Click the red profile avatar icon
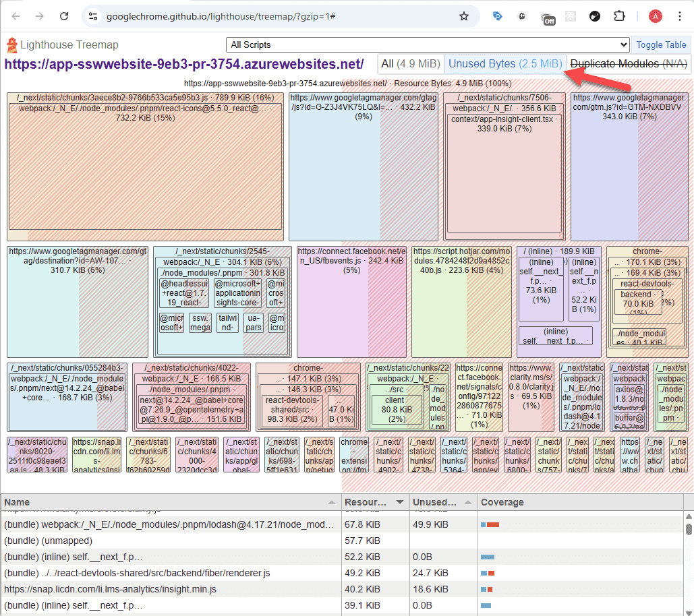The width and height of the screenshot is (694, 616). (x=655, y=16)
